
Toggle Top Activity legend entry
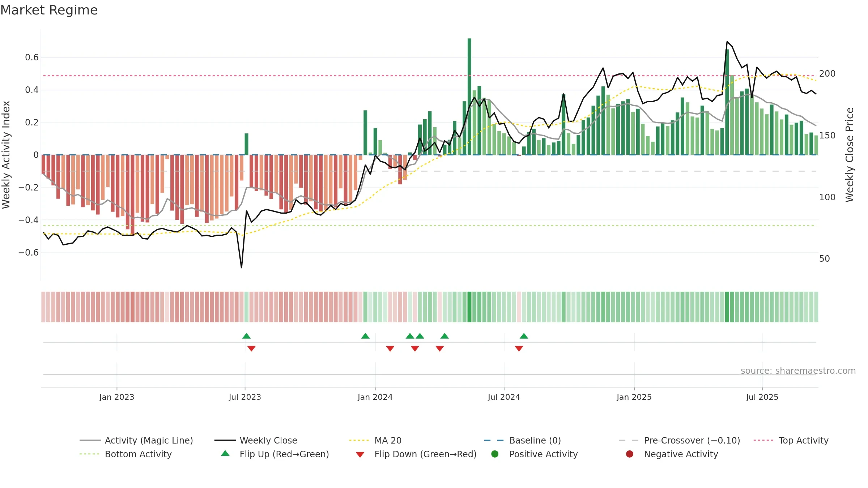(x=791, y=440)
